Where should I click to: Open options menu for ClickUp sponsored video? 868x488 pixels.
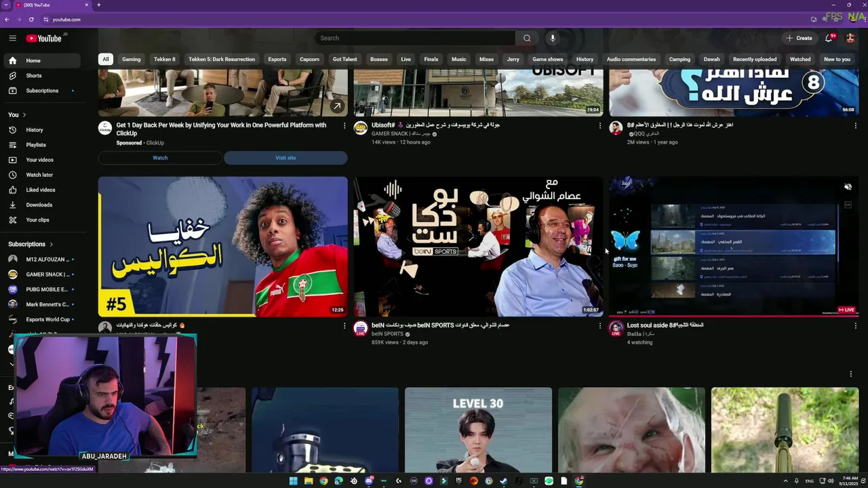(344, 125)
